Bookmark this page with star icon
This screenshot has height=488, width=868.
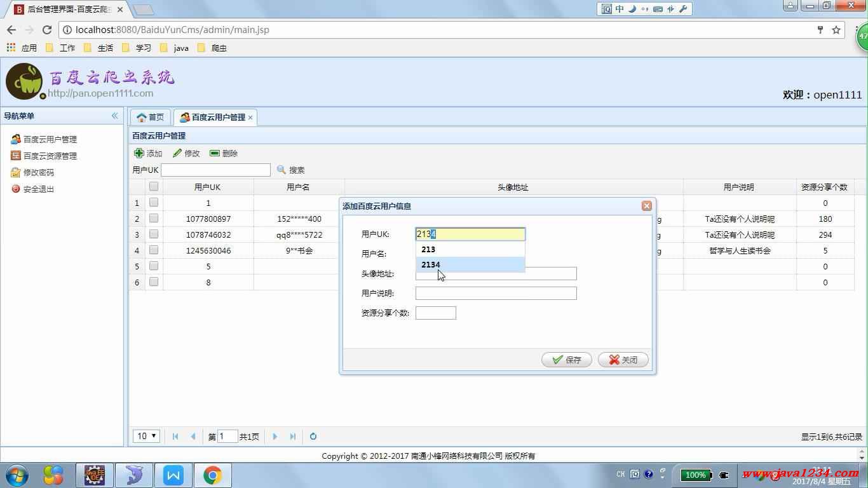click(836, 30)
